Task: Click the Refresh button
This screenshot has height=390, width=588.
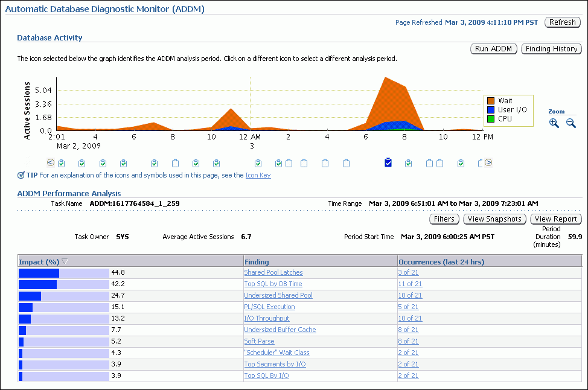Action: [562, 22]
